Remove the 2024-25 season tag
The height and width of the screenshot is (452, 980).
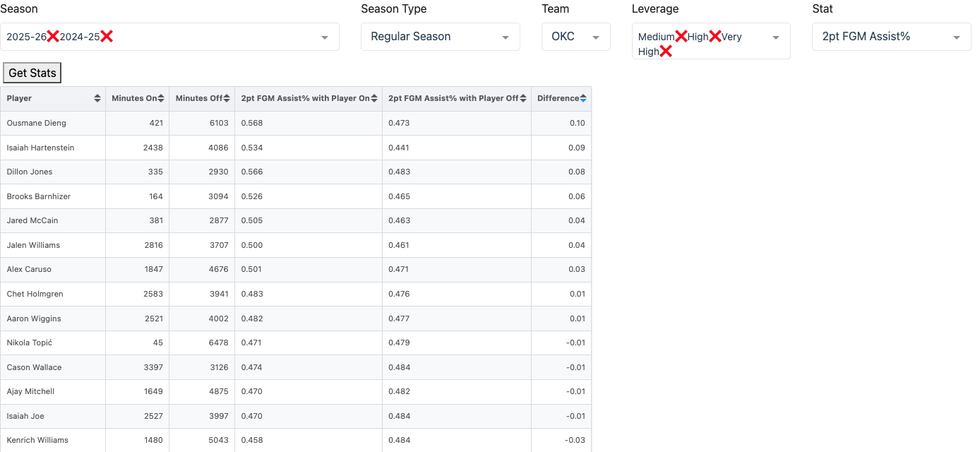point(107,37)
